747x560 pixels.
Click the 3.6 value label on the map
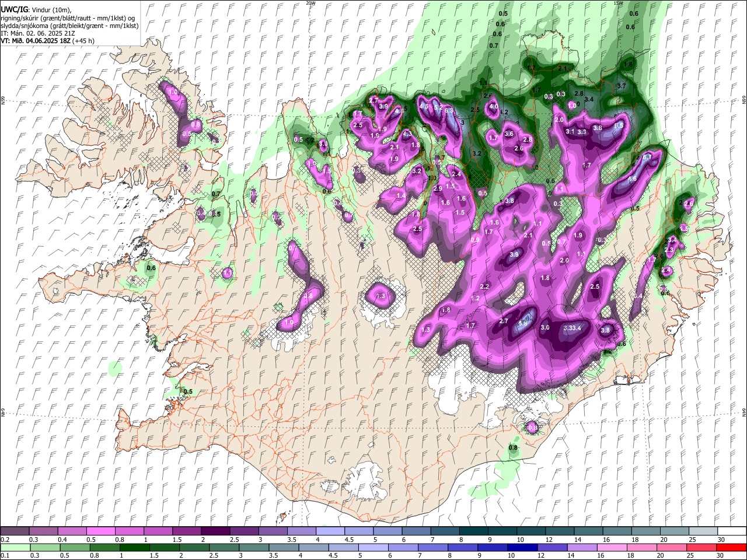[x=509, y=134]
